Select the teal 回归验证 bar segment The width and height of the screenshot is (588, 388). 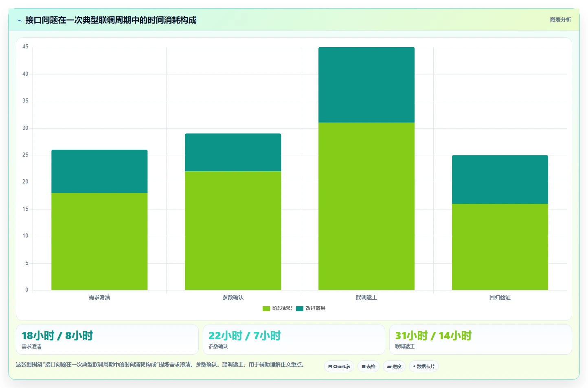500,179
